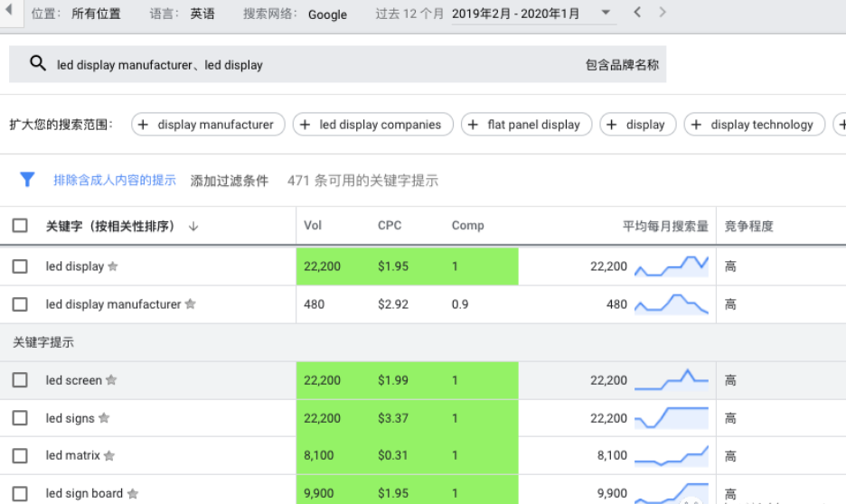Add 'led display companies' suggestion chip
The width and height of the screenshot is (846, 504).
coord(371,125)
